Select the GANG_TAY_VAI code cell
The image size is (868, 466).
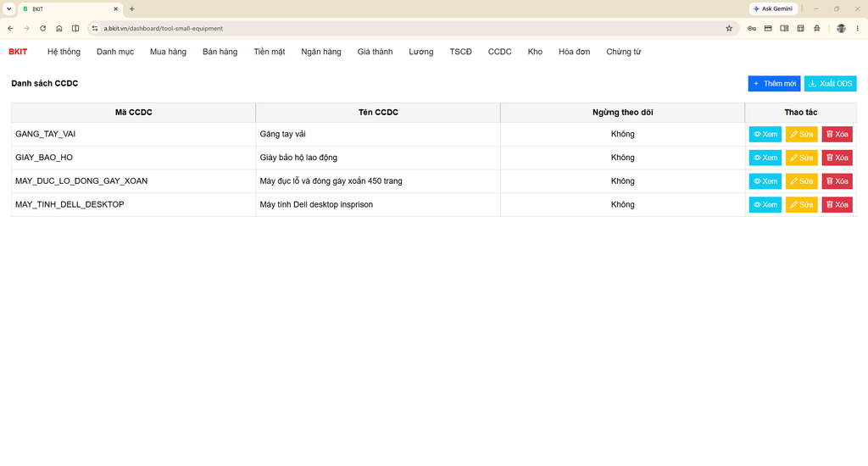pos(133,134)
